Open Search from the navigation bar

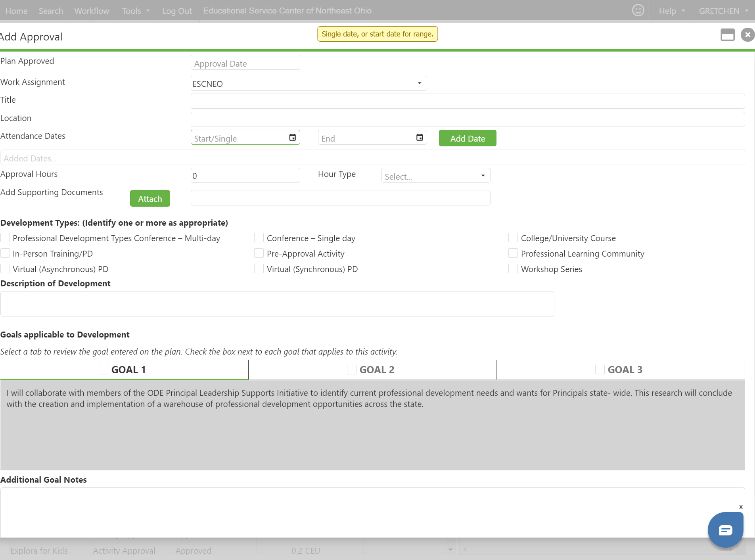coord(51,11)
